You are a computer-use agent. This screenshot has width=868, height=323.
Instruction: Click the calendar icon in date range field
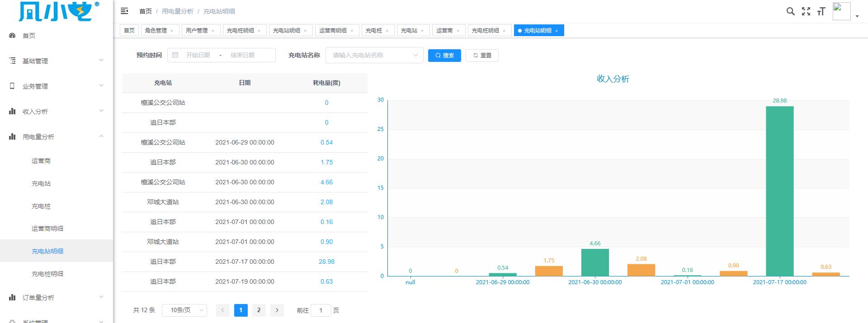(175, 55)
